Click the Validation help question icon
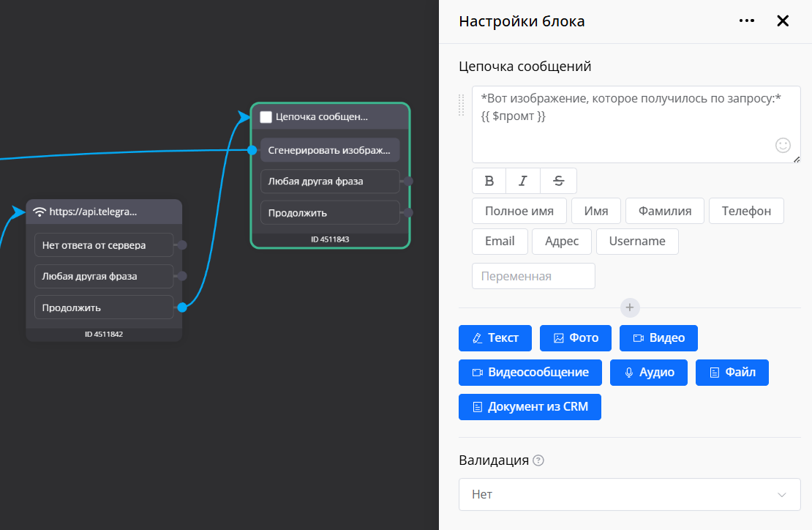 coord(538,460)
